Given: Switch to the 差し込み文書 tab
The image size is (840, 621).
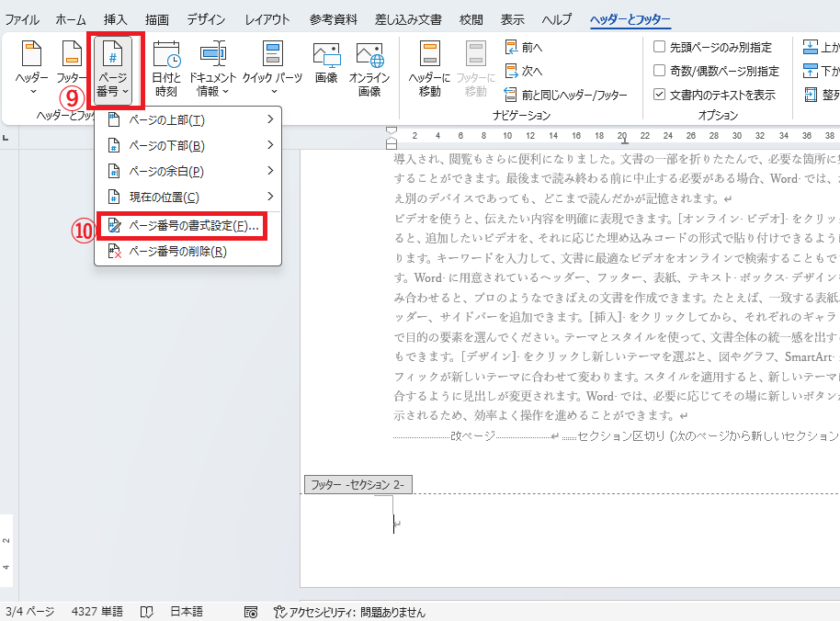Looking at the screenshot, I should (x=408, y=20).
